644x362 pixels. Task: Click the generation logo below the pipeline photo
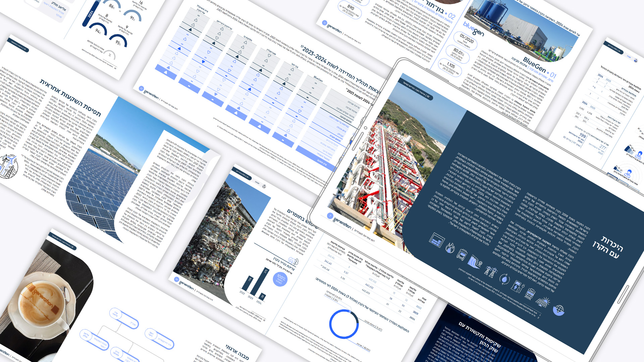coord(342,223)
